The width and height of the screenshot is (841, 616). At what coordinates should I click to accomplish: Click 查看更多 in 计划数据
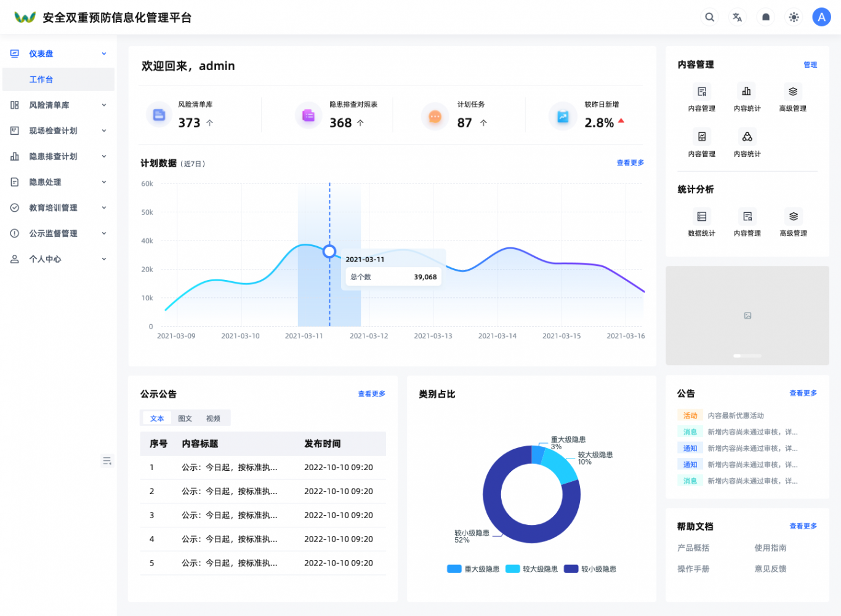[630, 163]
